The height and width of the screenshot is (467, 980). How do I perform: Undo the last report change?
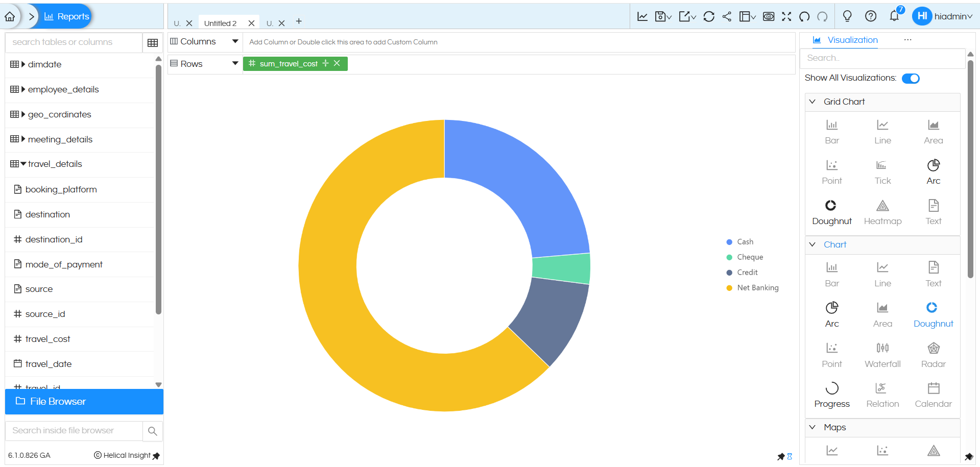point(804,17)
